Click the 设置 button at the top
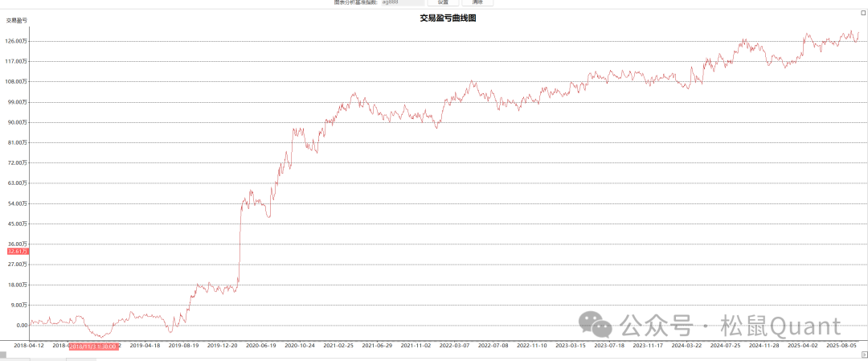 [443, 2]
